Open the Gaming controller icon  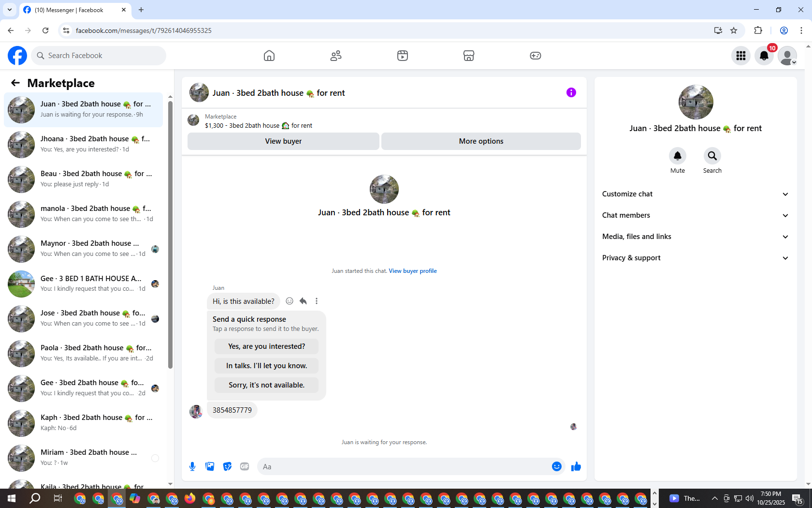pyautogui.click(x=536, y=56)
